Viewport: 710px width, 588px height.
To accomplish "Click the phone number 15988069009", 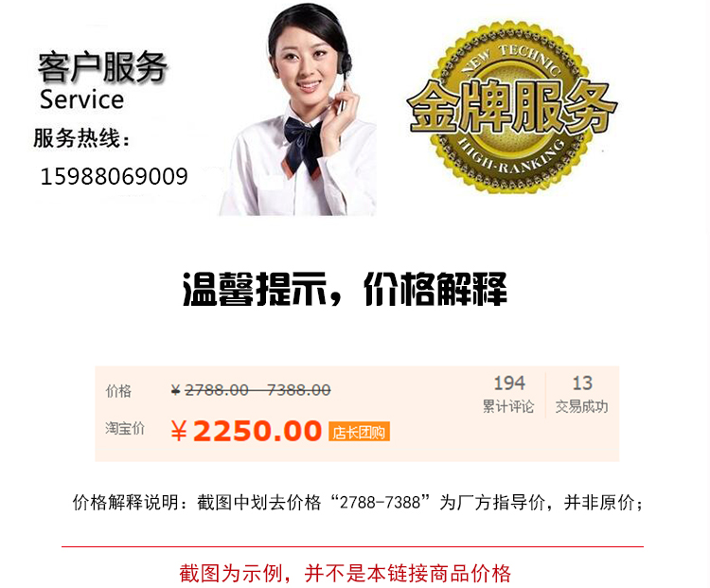I will [115, 176].
